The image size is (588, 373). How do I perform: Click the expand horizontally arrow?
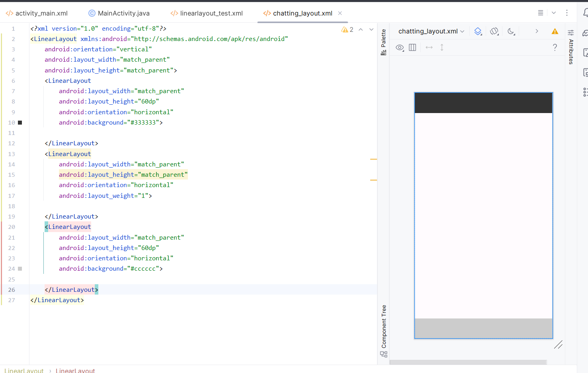[429, 47]
